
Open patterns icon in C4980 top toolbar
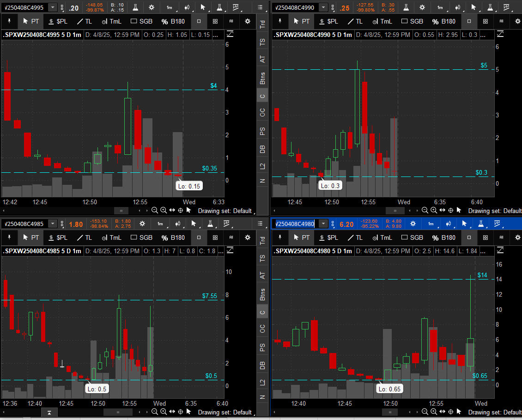[x=497, y=224]
